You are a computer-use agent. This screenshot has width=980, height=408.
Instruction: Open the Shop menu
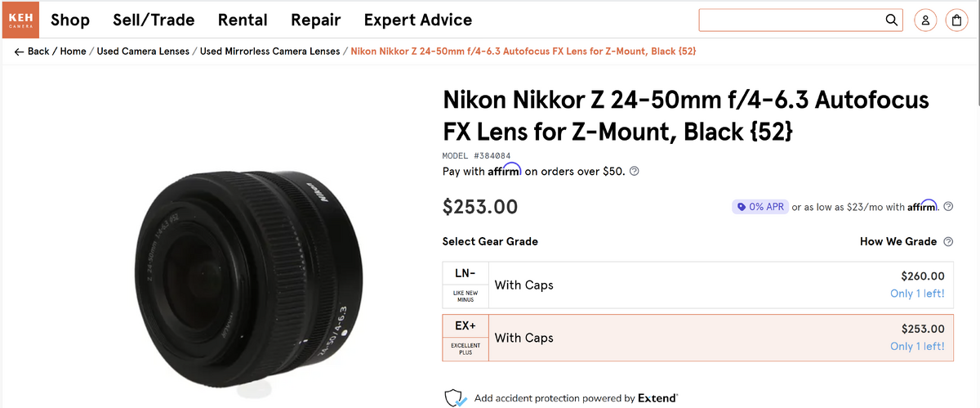(70, 20)
